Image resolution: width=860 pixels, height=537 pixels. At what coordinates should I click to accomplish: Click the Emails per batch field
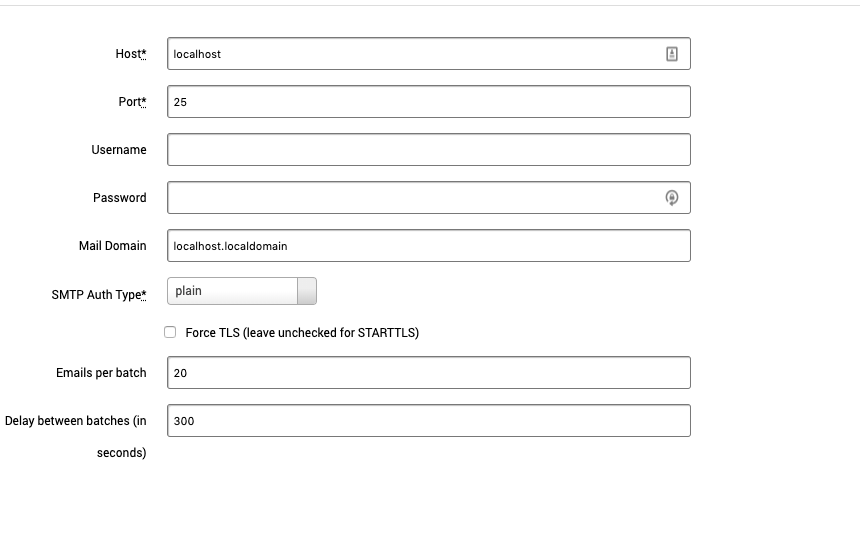(428, 373)
